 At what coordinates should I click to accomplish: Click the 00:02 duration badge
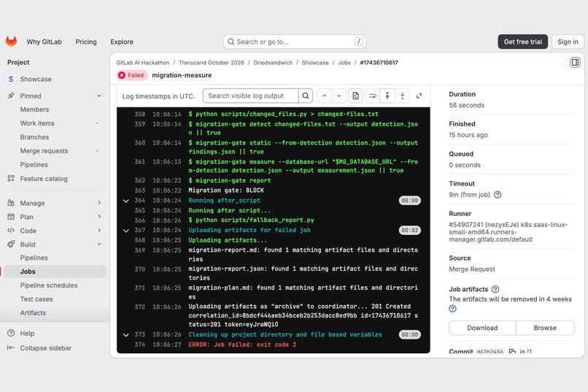409,231
